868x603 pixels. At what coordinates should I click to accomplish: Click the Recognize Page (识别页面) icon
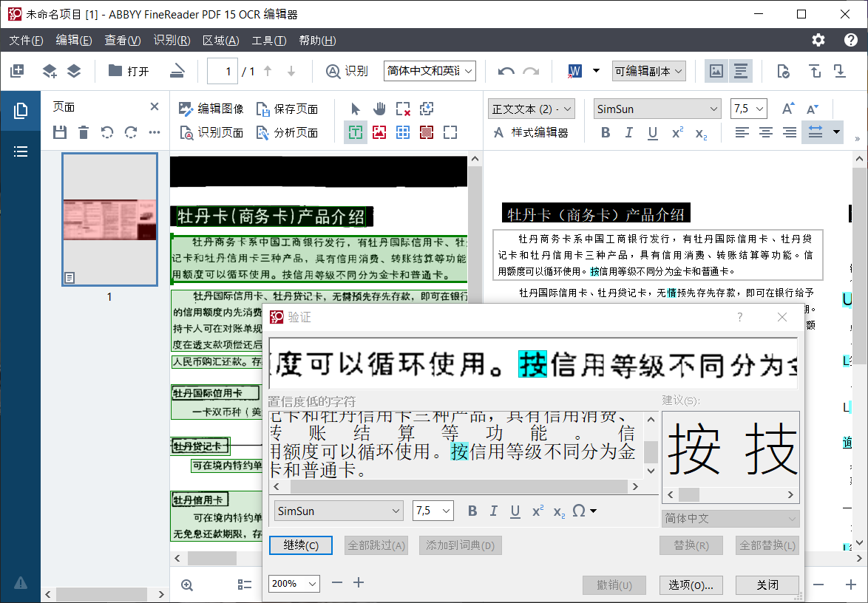(186, 133)
